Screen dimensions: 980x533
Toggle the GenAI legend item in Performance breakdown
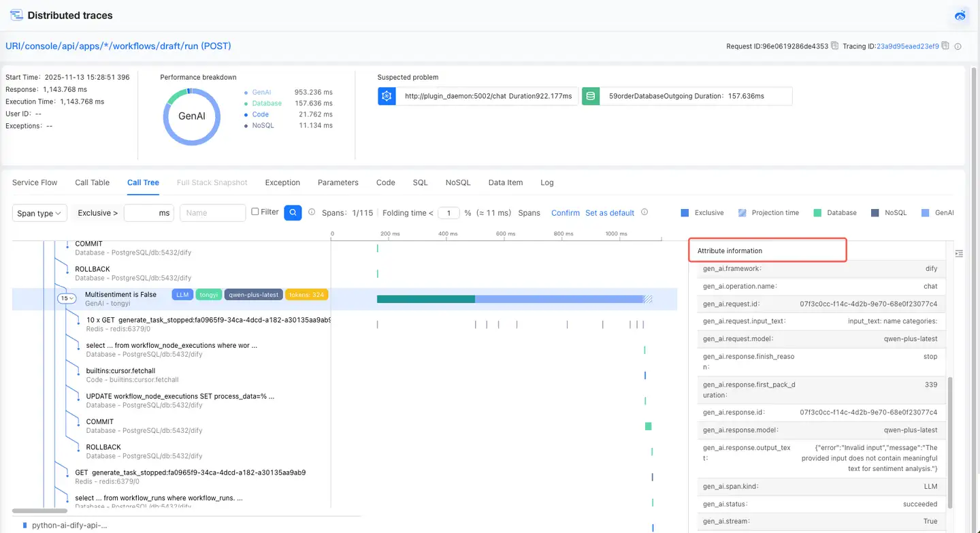261,92
